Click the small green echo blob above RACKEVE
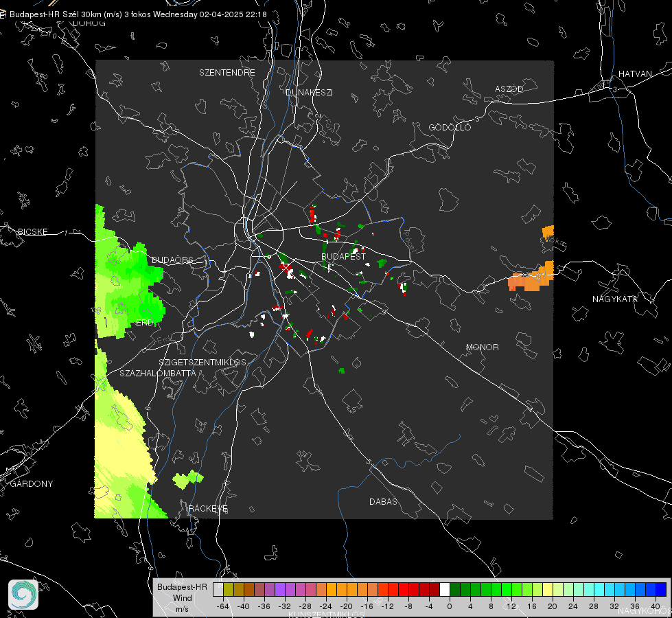672x618 pixels. click(187, 479)
